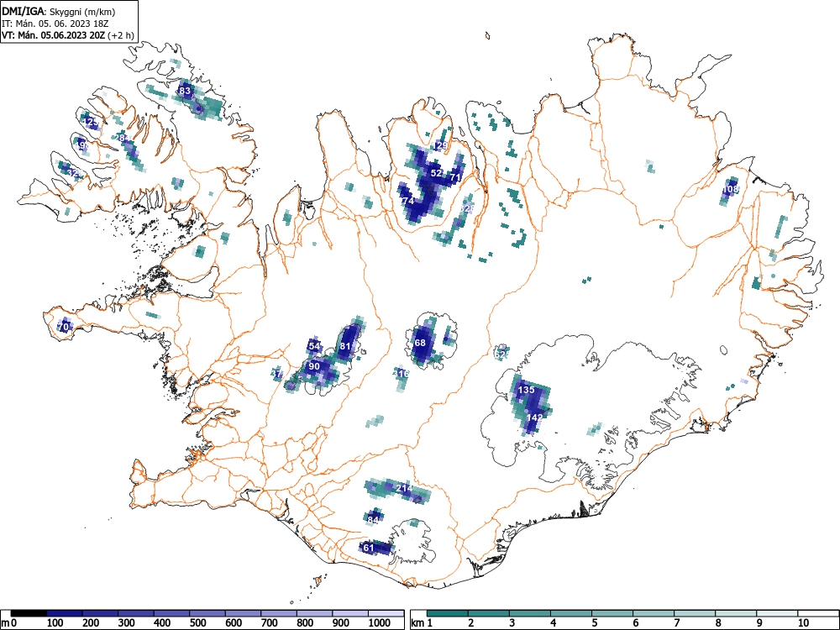The height and width of the screenshot is (630, 840).
Task: Click the visibility value 54 on the map
Action: (314, 346)
